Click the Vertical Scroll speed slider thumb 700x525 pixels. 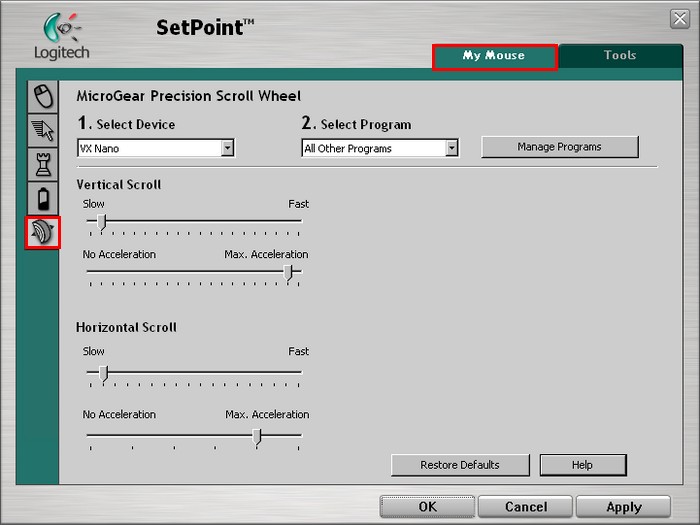click(102, 222)
